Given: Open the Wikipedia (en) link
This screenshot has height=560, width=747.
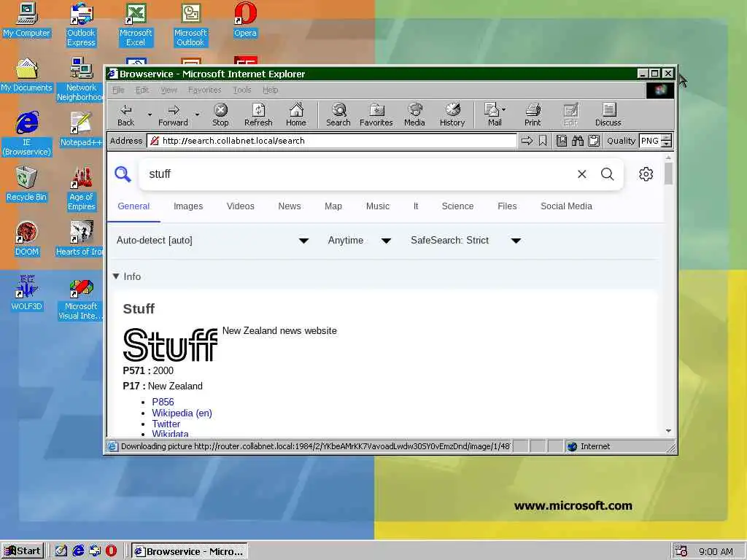Looking at the screenshot, I should pyautogui.click(x=182, y=413).
